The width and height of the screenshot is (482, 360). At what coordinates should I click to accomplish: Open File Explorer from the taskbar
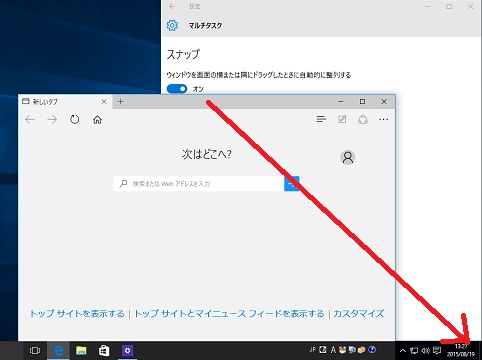pyautogui.click(x=81, y=350)
